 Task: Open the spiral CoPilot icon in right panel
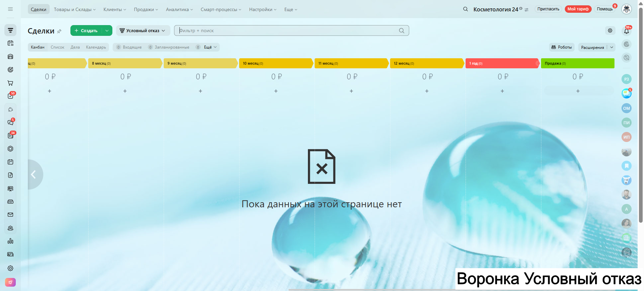(x=627, y=44)
